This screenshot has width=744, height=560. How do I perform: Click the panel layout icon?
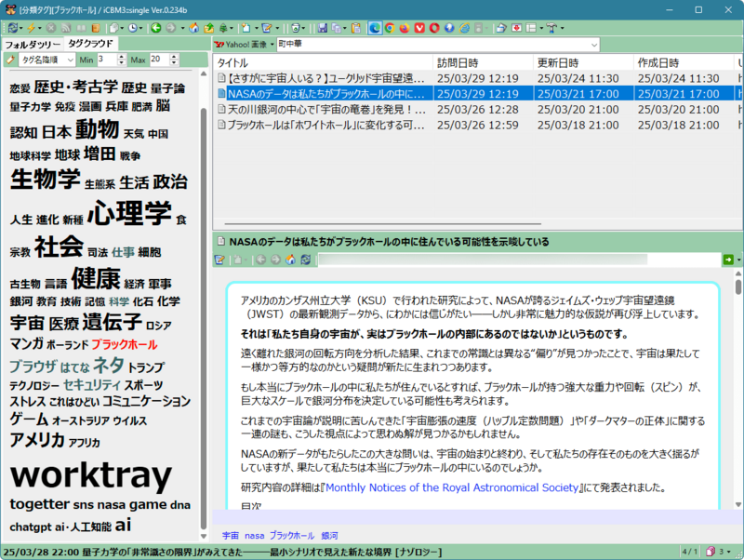point(531,28)
